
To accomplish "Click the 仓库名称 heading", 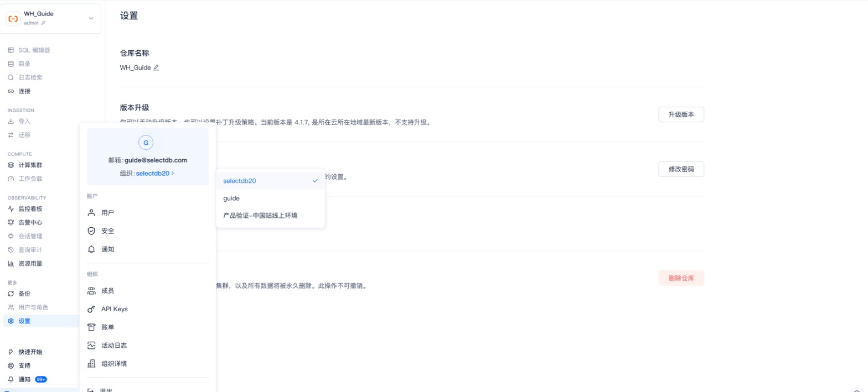I will coord(135,53).
